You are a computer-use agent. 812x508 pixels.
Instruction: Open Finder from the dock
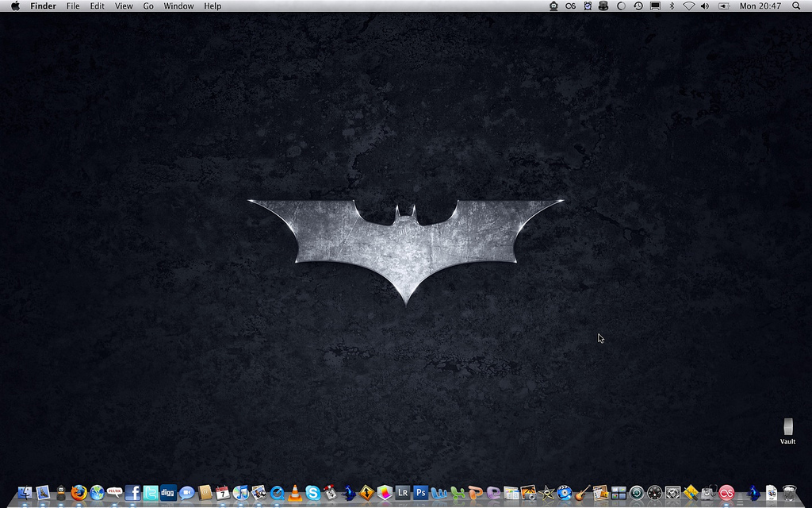point(25,492)
